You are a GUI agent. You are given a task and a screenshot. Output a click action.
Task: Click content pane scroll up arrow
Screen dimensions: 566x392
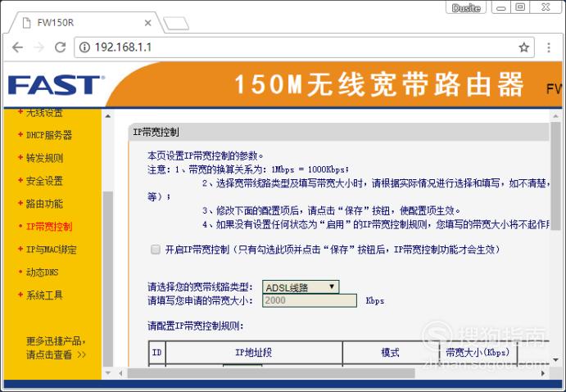pyautogui.click(x=555, y=116)
